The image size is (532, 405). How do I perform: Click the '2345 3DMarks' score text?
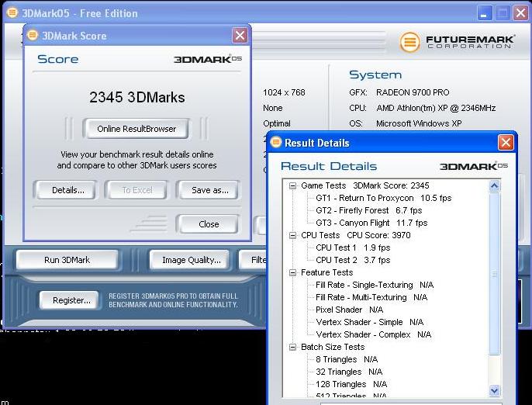pyautogui.click(x=137, y=98)
